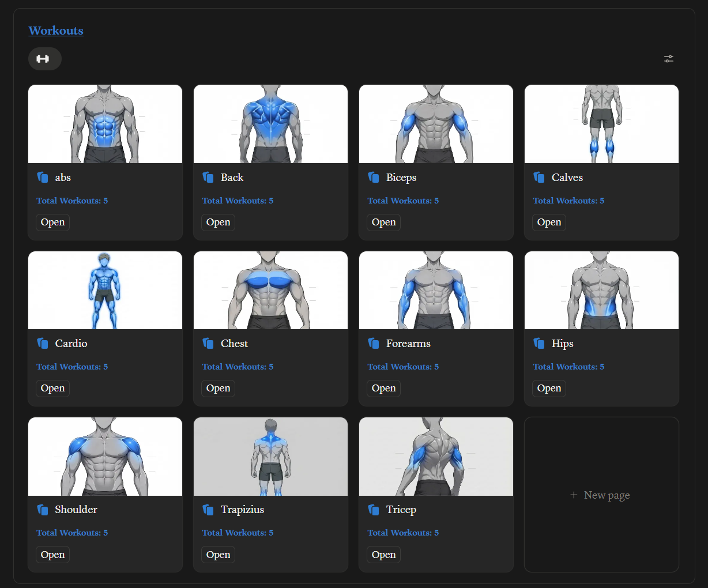Select the Tricep illustration thumbnail

[x=436, y=457]
